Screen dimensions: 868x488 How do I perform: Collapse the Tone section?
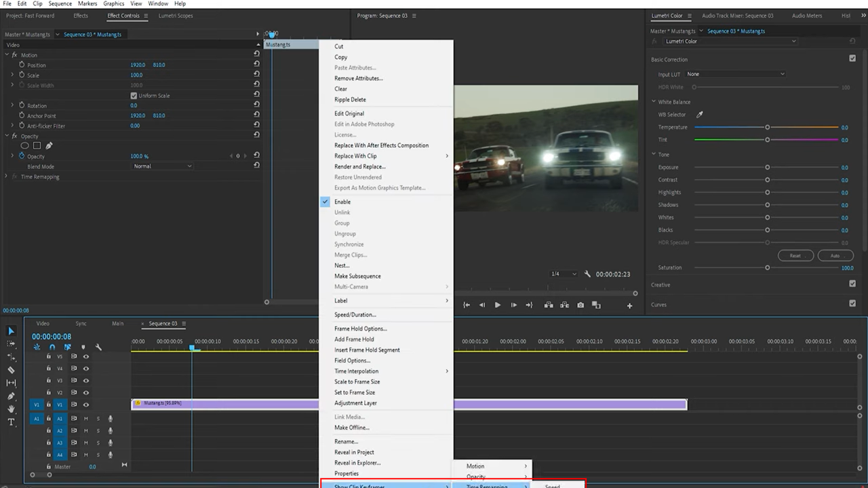pyautogui.click(x=654, y=155)
